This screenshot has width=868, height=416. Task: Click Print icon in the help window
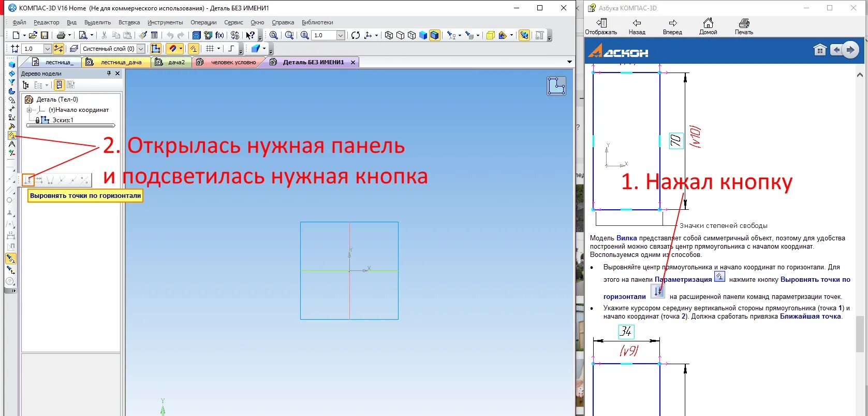(x=744, y=26)
